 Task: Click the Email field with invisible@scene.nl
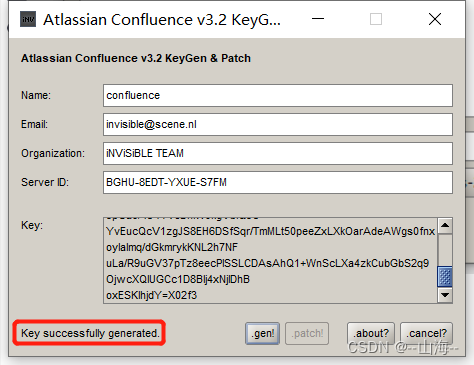(278, 125)
